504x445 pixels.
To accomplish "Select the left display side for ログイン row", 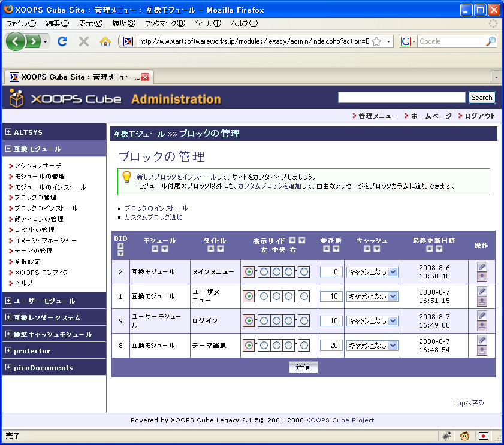I will (248, 321).
